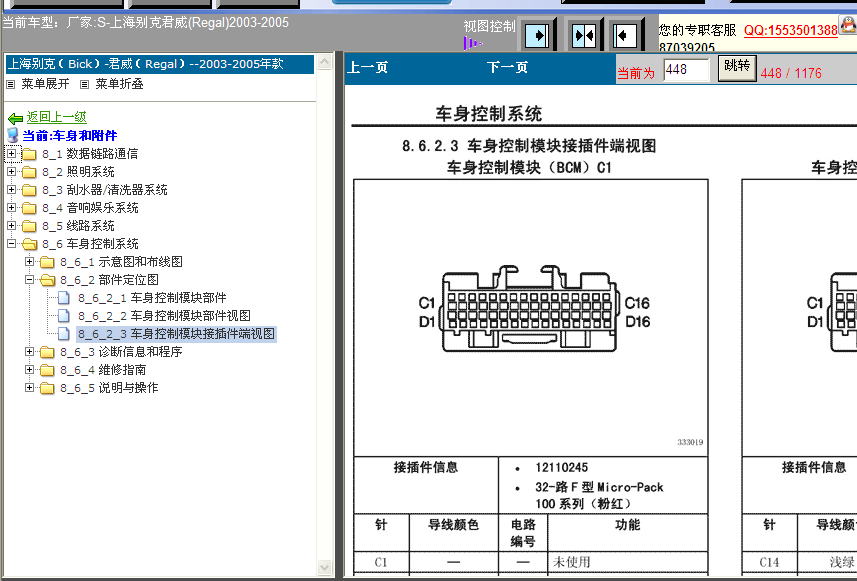This screenshot has height=581, width=857.
Task: Click the document icon for 8_6_2_1 车身控制模块部件
Action: pos(64,298)
